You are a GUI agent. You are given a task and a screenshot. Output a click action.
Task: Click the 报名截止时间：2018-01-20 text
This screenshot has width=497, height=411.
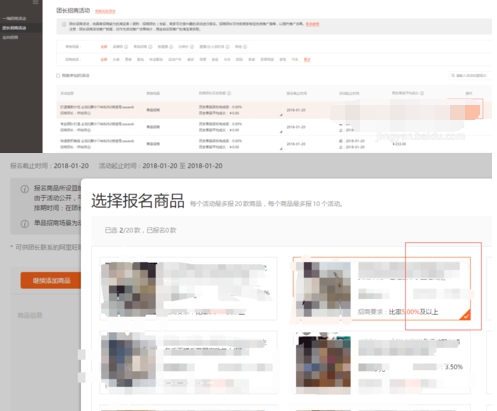tap(49, 166)
